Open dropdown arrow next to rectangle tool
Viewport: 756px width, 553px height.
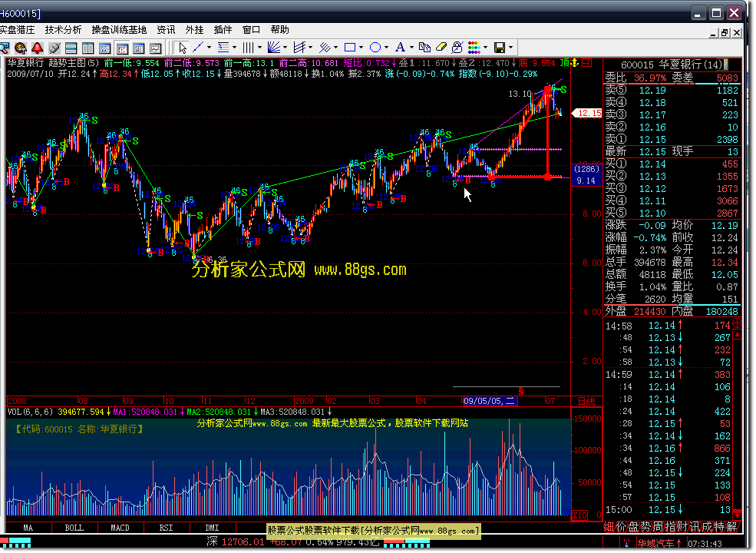pyautogui.click(x=361, y=48)
